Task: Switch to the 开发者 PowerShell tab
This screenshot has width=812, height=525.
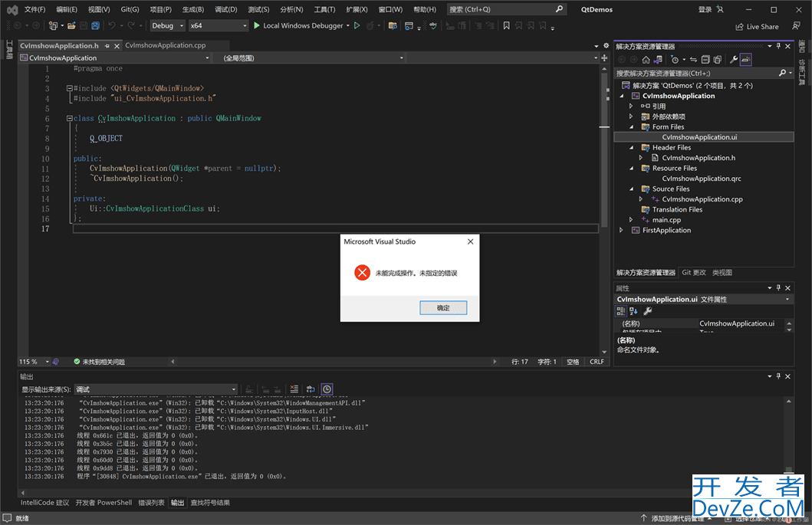Action: (104, 503)
